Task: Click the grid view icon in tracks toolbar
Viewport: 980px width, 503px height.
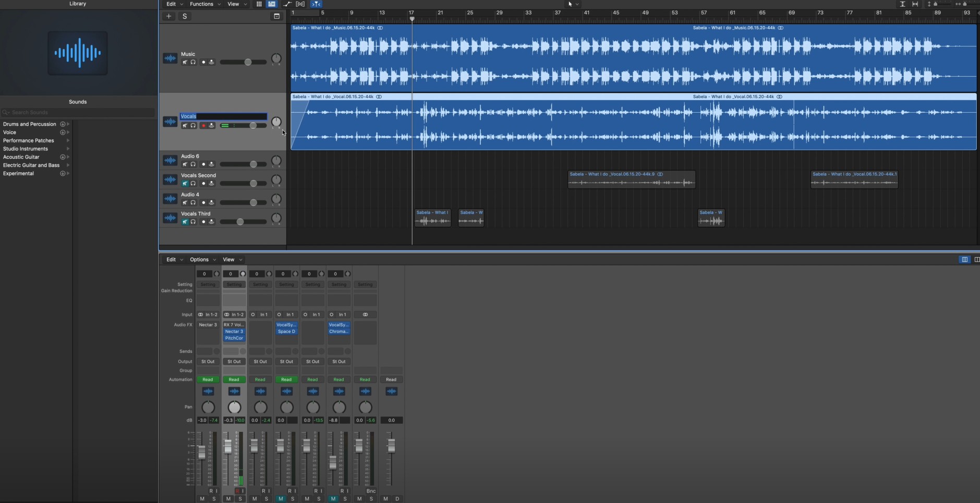Action: pyautogui.click(x=259, y=4)
